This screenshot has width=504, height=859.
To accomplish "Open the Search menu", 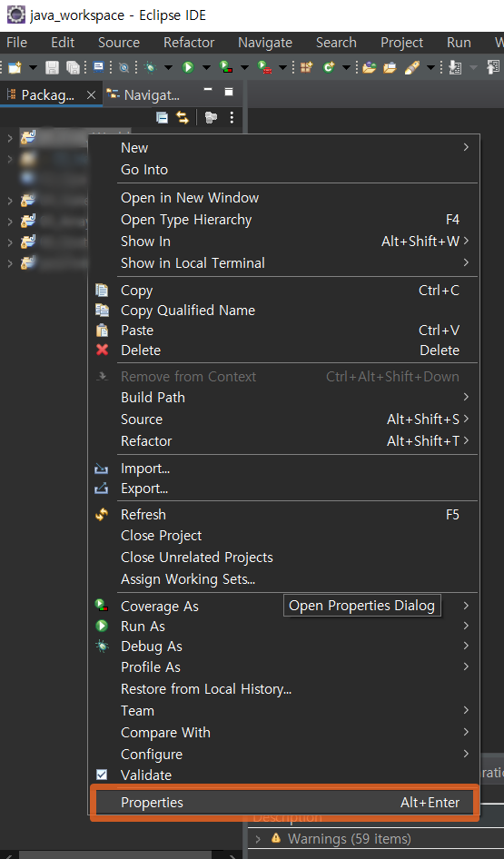I will click(336, 42).
